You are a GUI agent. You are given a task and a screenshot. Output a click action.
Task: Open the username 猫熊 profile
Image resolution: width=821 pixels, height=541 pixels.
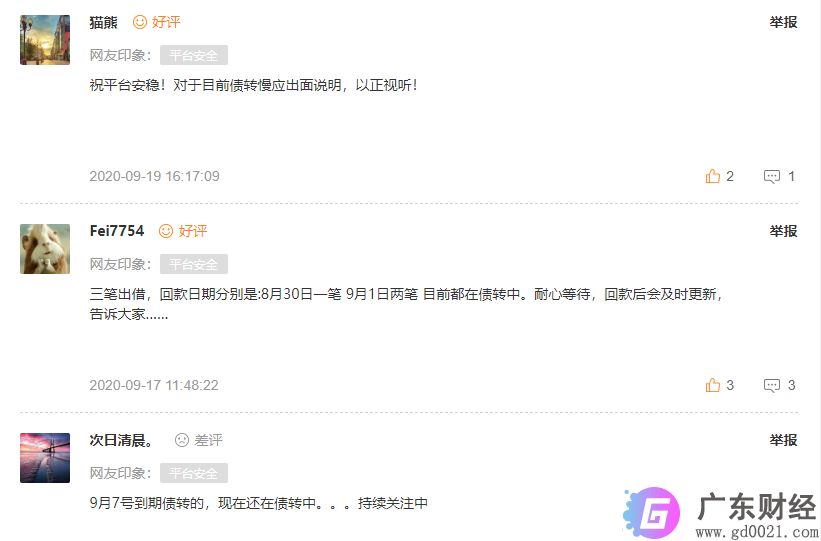(104, 22)
